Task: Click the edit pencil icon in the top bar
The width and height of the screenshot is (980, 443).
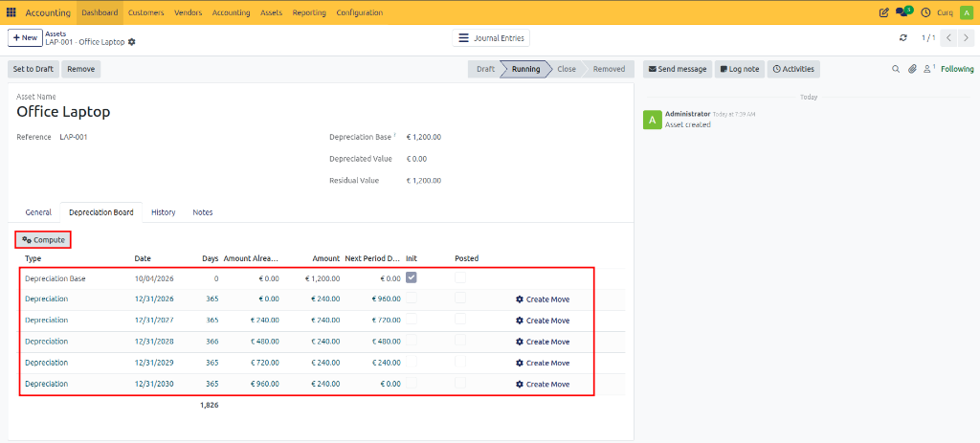Action: [x=883, y=12]
